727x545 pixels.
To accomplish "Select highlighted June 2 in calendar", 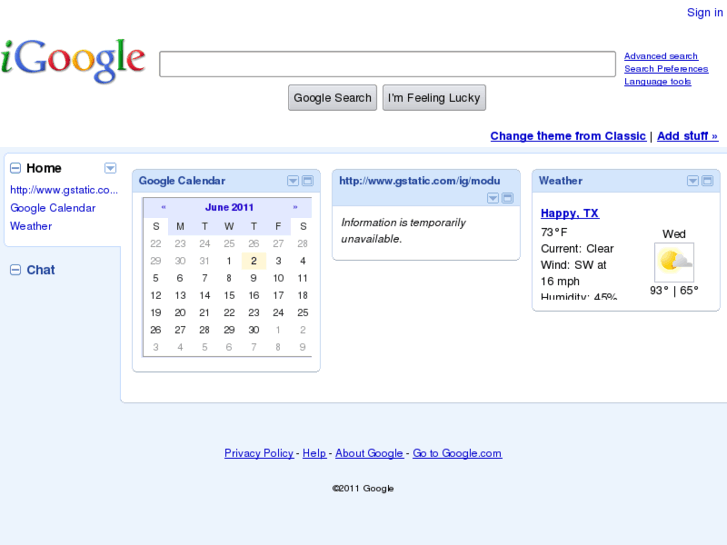I will point(254,261).
